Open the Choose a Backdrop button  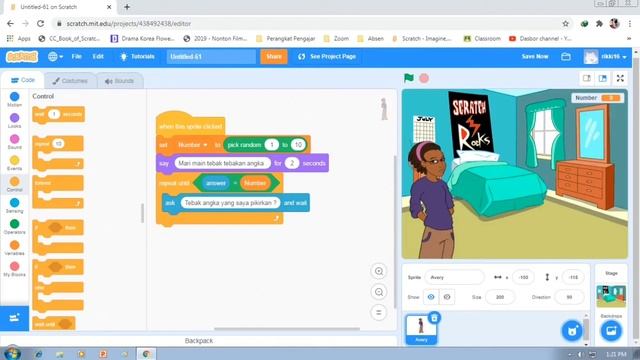[x=611, y=330]
